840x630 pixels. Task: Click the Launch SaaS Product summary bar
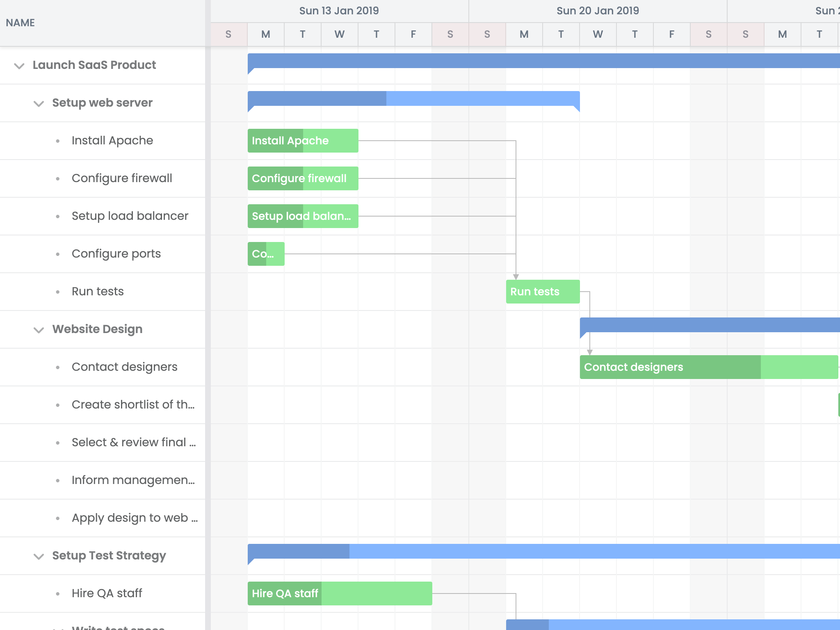(x=544, y=61)
